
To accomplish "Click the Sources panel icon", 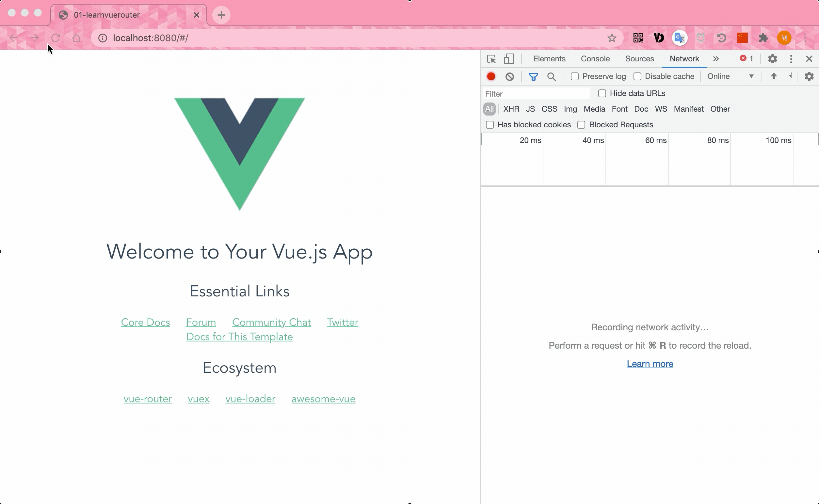I will point(639,58).
